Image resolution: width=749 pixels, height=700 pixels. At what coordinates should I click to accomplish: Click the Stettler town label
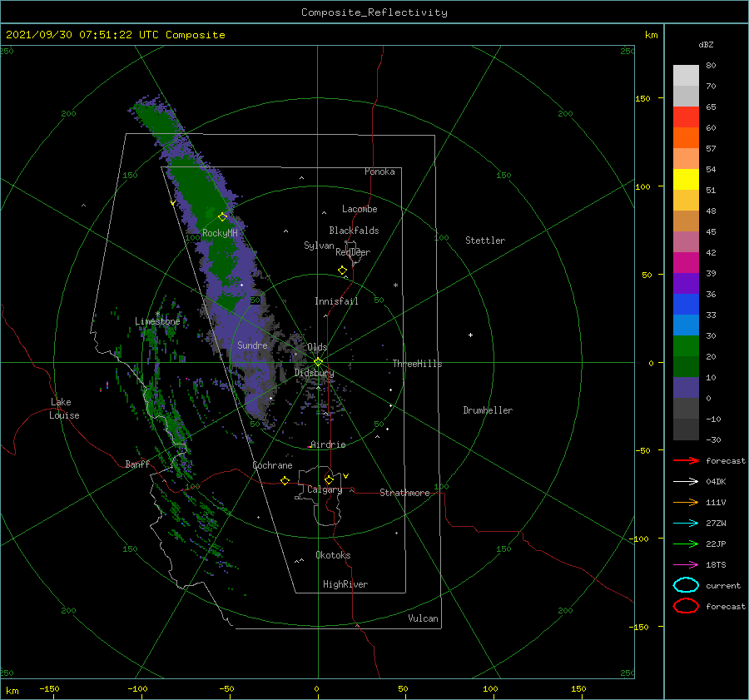[485, 241]
